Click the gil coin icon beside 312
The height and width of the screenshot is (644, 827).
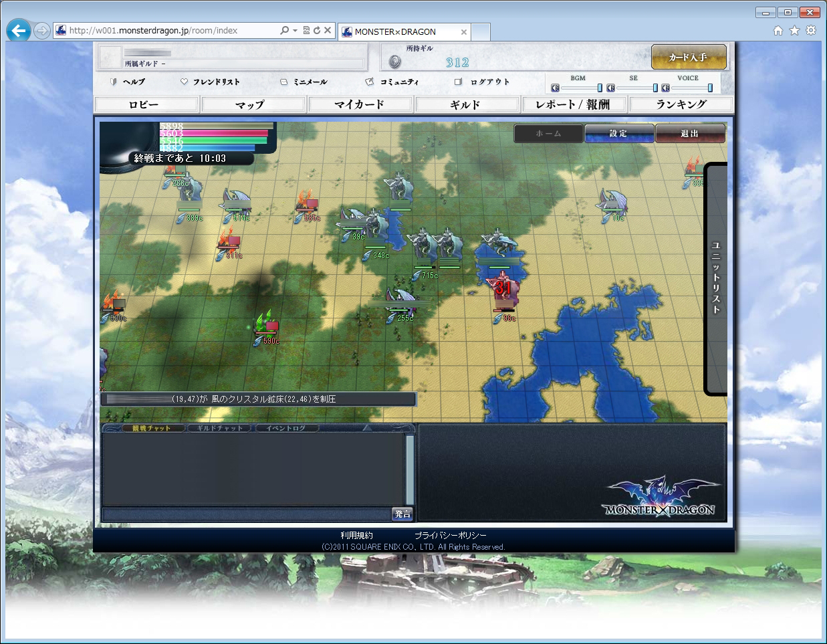tap(395, 62)
